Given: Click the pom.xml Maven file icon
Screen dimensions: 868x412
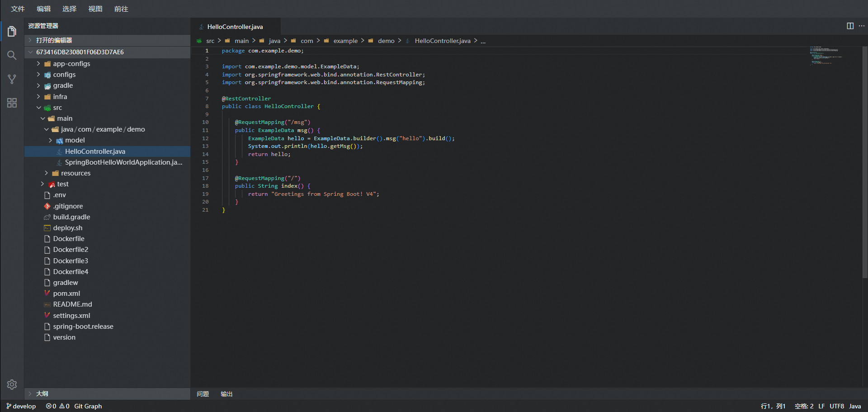Looking at the screenshot, I should (x=47, y=294).
